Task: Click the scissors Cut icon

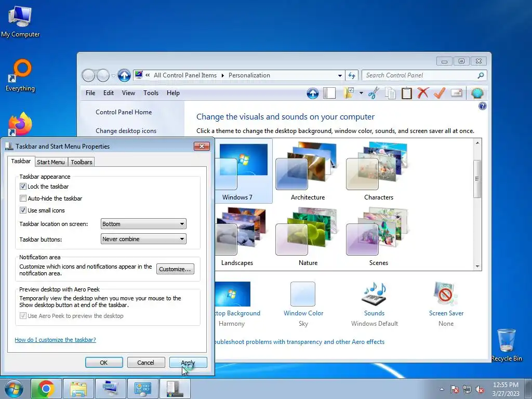Action: pyautogui.click(x=374, y=93)
